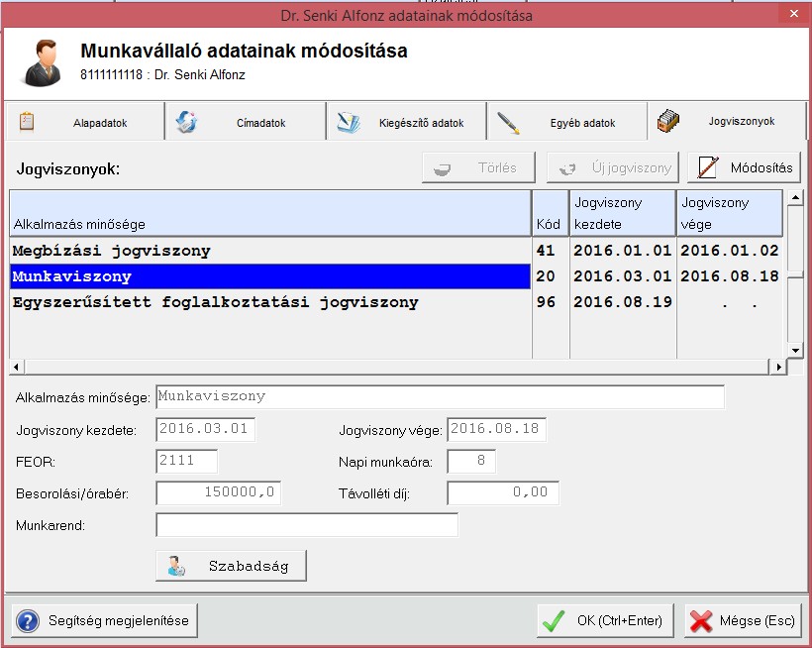Confirm with the OK (Ctrl+Enter) button
Screen dimensions: 812x648
coord(605,621)
